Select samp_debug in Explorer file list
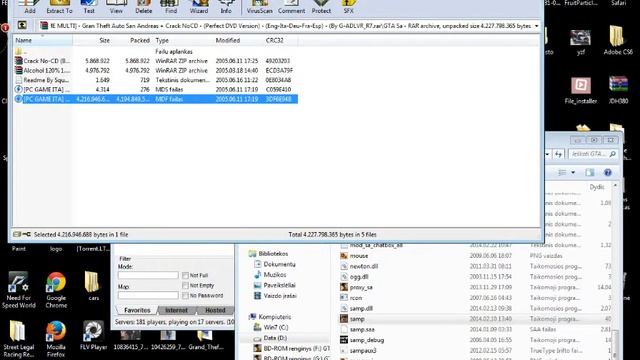 pos(362,340)
